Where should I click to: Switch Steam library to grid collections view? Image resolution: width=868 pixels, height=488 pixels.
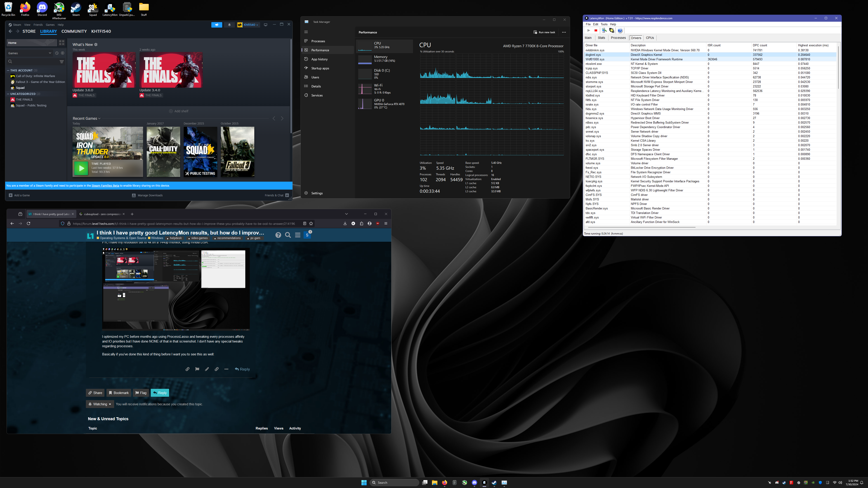[x=62, y=43]
